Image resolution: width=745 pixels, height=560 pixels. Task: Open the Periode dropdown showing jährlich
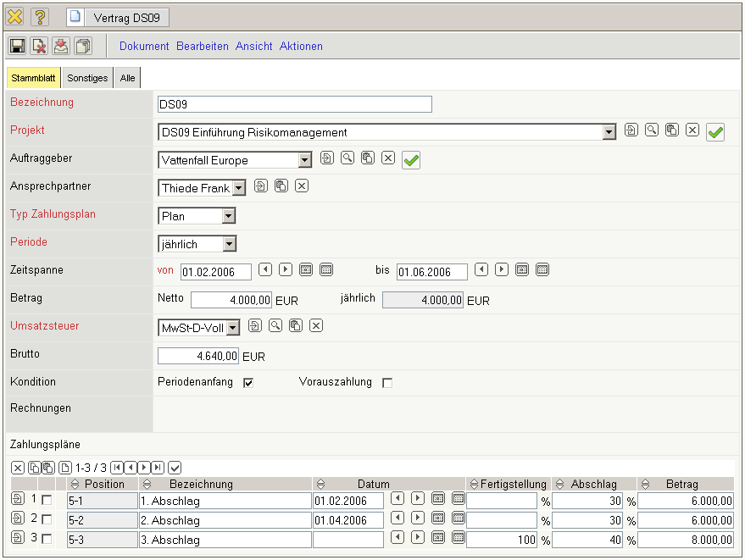click(x=228, y=244)
